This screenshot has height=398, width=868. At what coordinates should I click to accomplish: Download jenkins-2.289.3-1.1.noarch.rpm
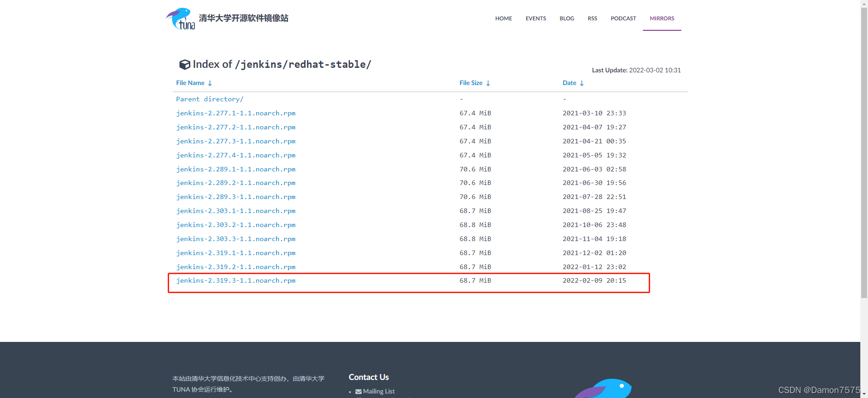tap(236, 197)
